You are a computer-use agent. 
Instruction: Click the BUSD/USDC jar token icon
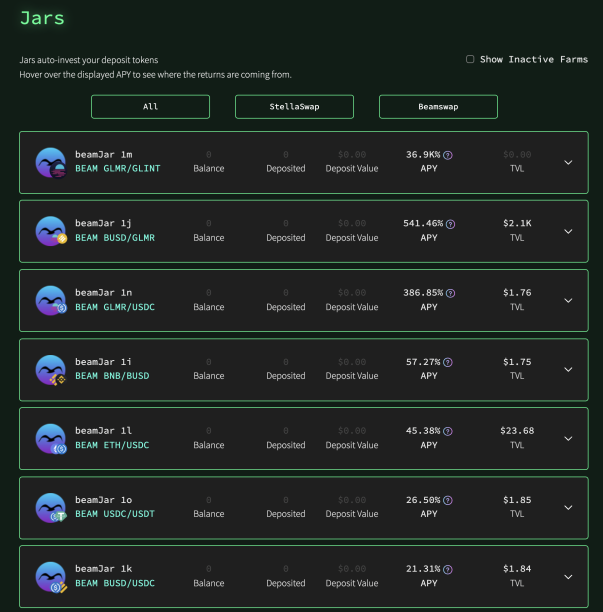pos(51,577)
